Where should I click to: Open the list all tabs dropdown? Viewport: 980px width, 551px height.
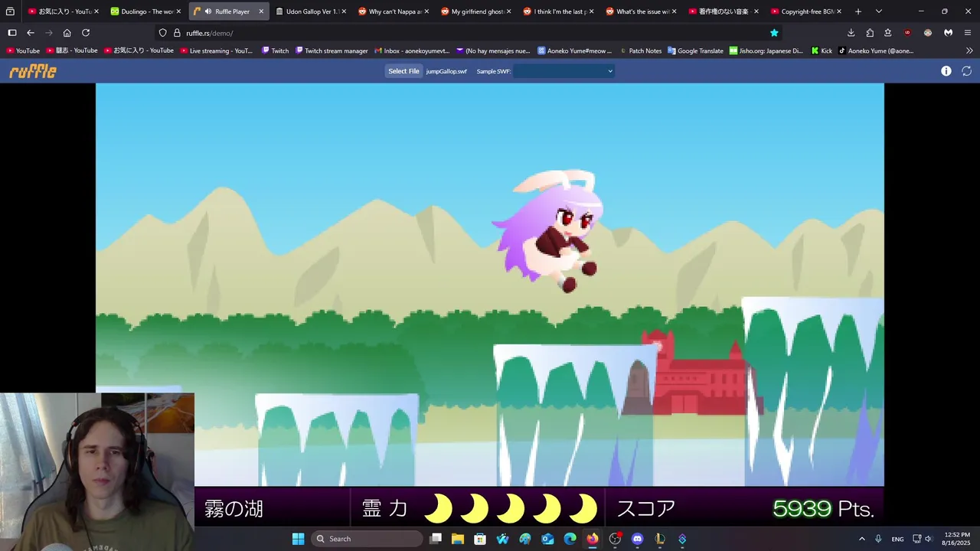878,11
